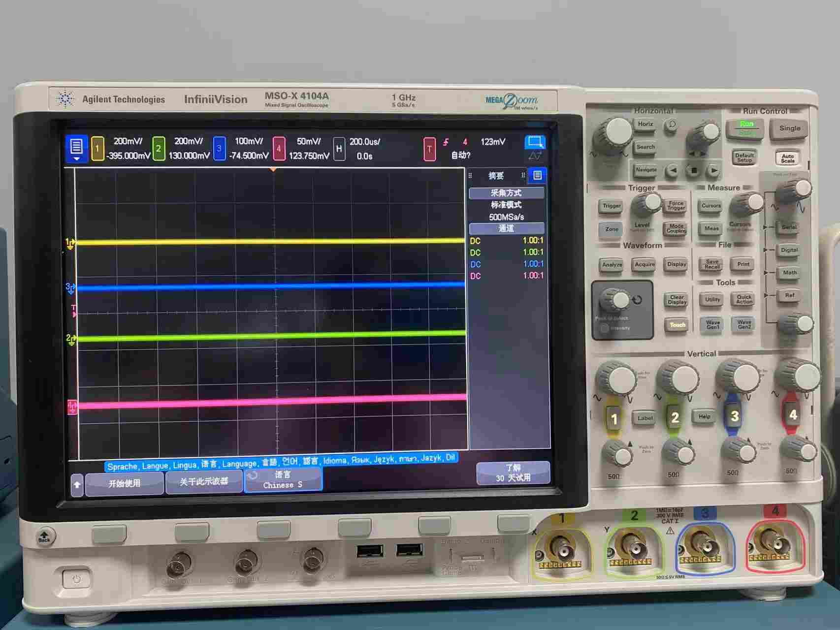Select the 开始使用 softkey

point(125,483)
